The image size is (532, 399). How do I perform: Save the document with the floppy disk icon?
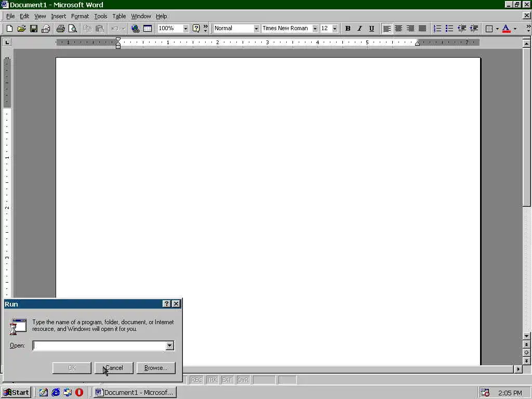(34, 29)
